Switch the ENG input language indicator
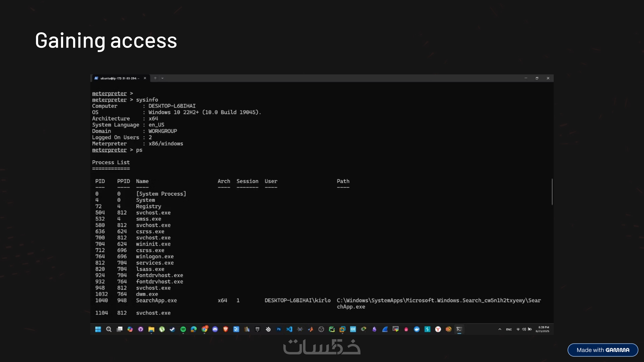 tap(509, 329)
